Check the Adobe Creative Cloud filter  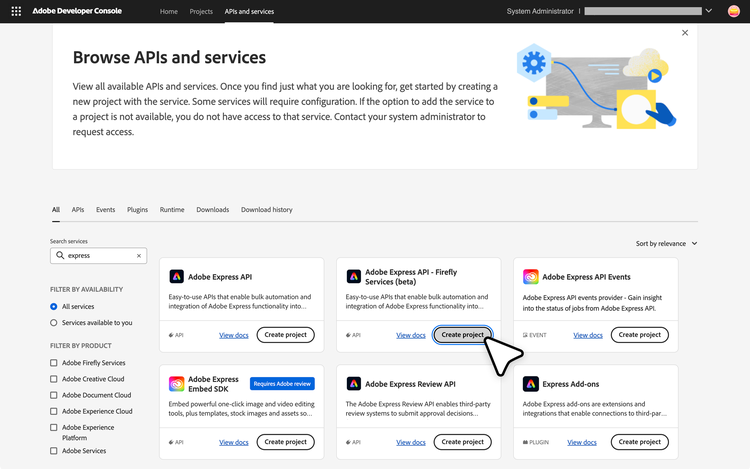click(54, 379)
